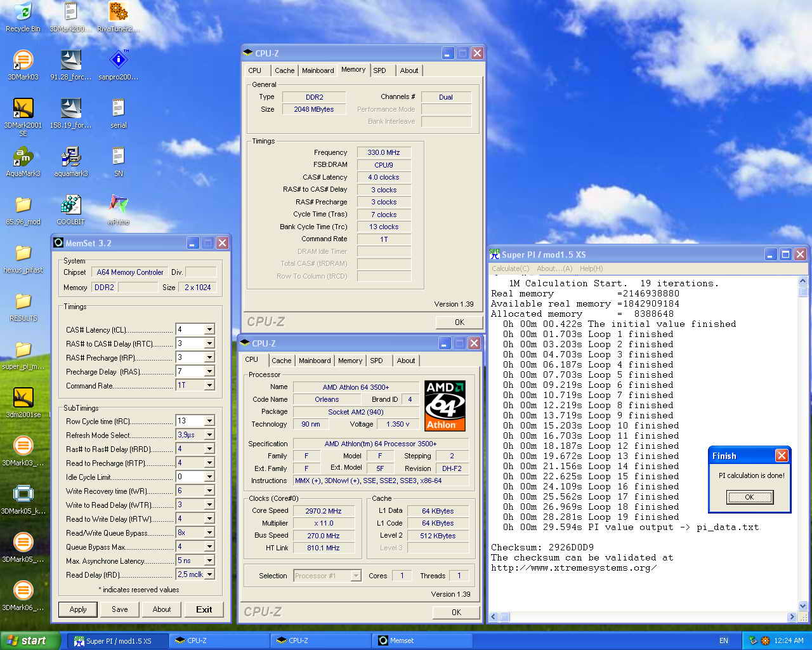Viewport: 812px width, 650px height.
Task: Launch 3DMark2001 SE shortcut
Action: [23, 117]
